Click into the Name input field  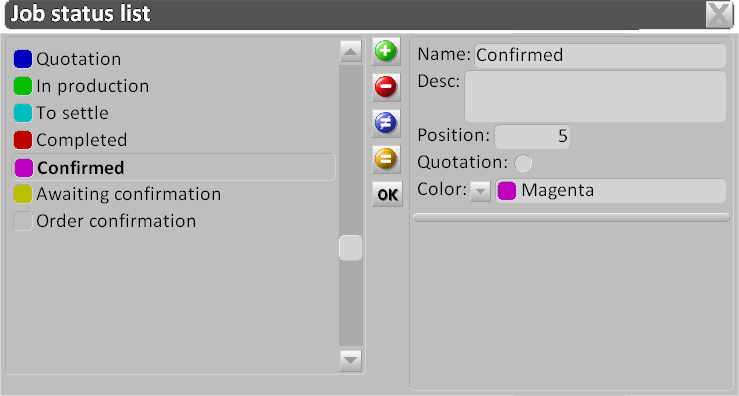(600, 56)
